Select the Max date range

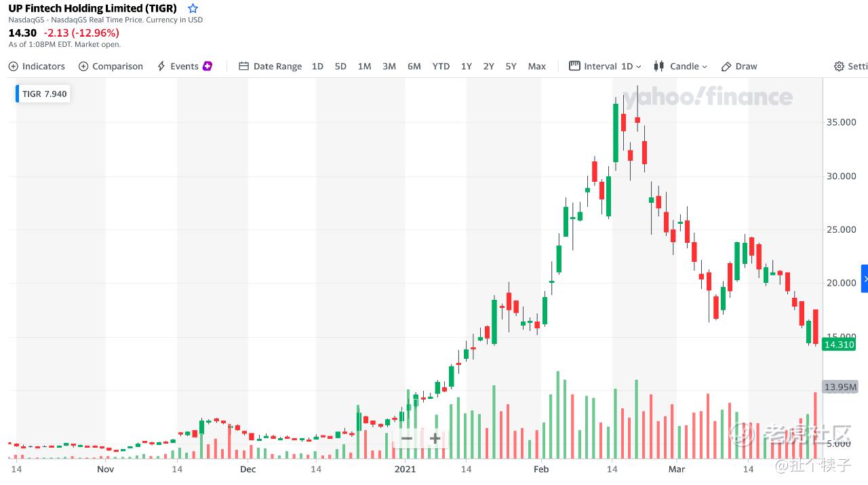click(x=537, y=66)
